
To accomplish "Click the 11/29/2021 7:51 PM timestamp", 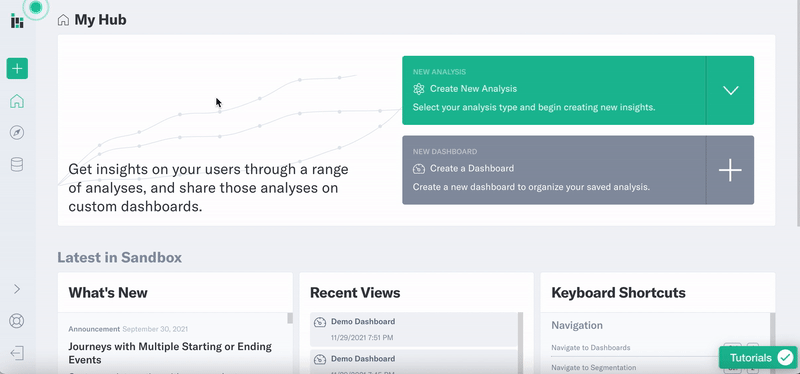I will coord(362,338).
